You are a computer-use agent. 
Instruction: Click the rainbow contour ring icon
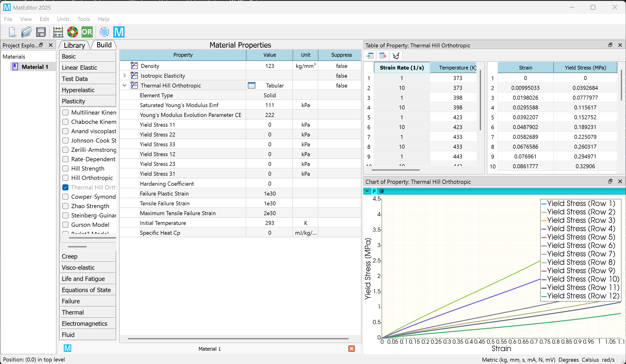(72, 32)
